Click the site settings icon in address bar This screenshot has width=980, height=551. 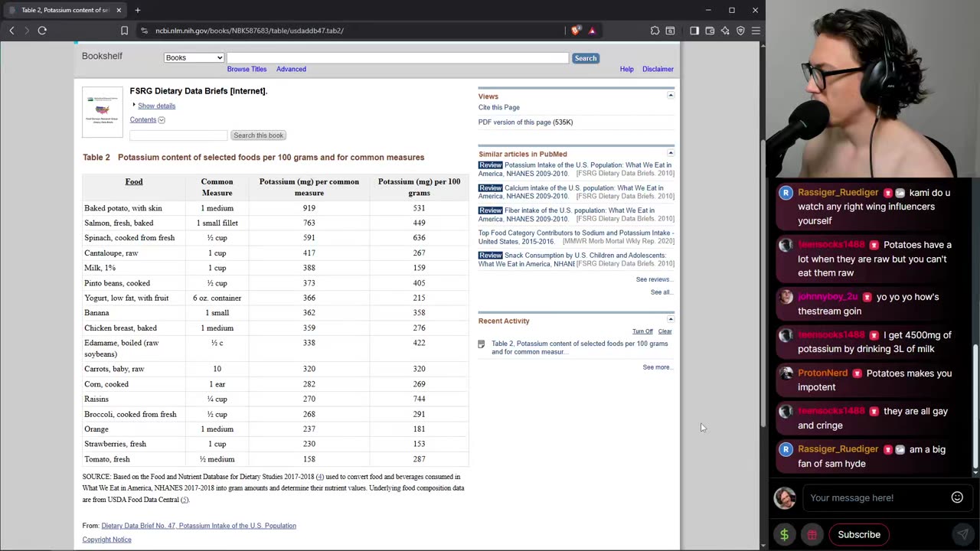pos(144,31)
